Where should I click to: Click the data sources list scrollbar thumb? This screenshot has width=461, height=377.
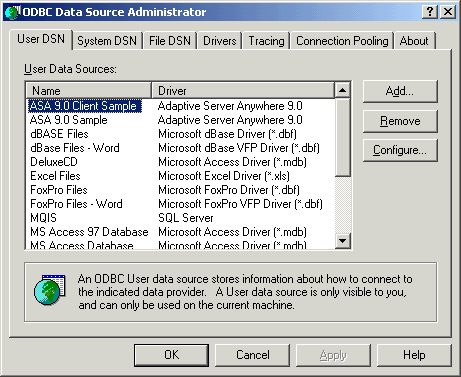[342, 137]
